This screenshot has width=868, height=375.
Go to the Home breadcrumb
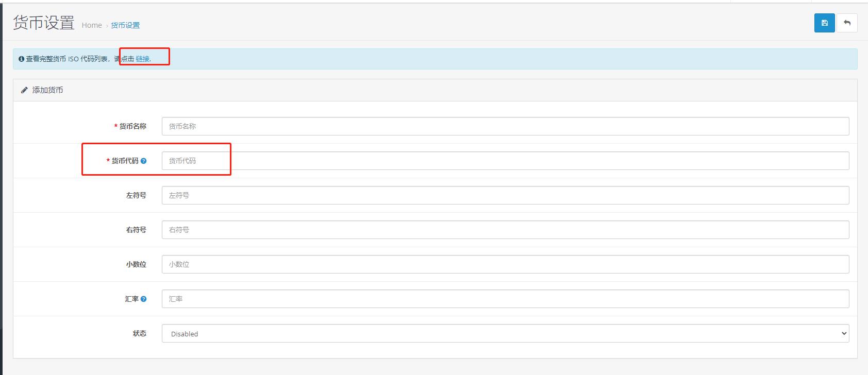tap(92, 25)
